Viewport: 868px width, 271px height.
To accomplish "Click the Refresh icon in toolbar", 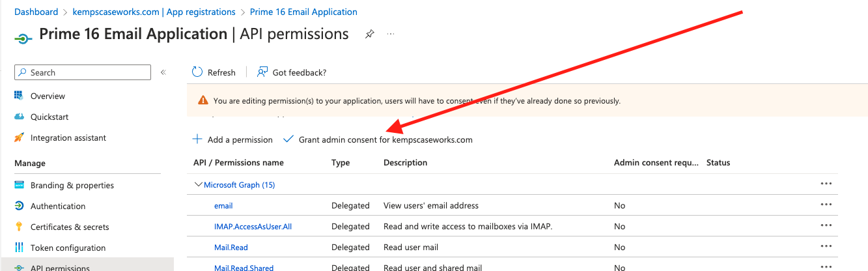I will pos(197,72).
